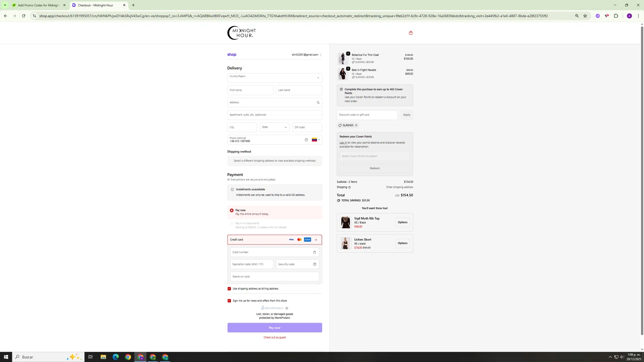
Task: Open the Select Coven Points dropdown
Action: [375, 156]
